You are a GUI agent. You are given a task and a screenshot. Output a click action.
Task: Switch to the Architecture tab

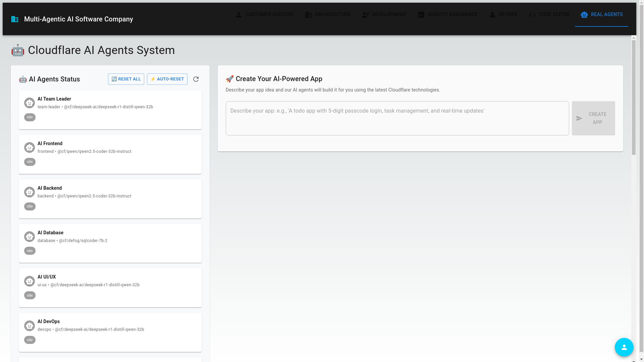point(328,15)
